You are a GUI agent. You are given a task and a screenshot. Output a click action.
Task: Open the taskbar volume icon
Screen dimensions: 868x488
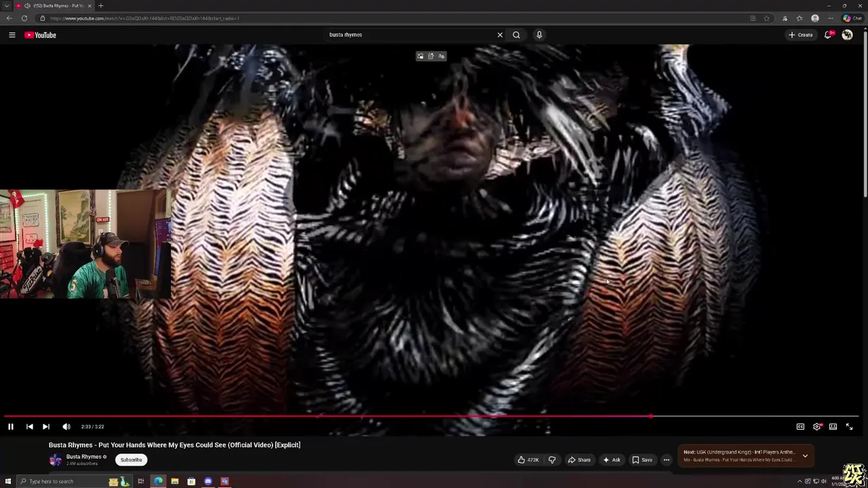[x=823, y=481]
